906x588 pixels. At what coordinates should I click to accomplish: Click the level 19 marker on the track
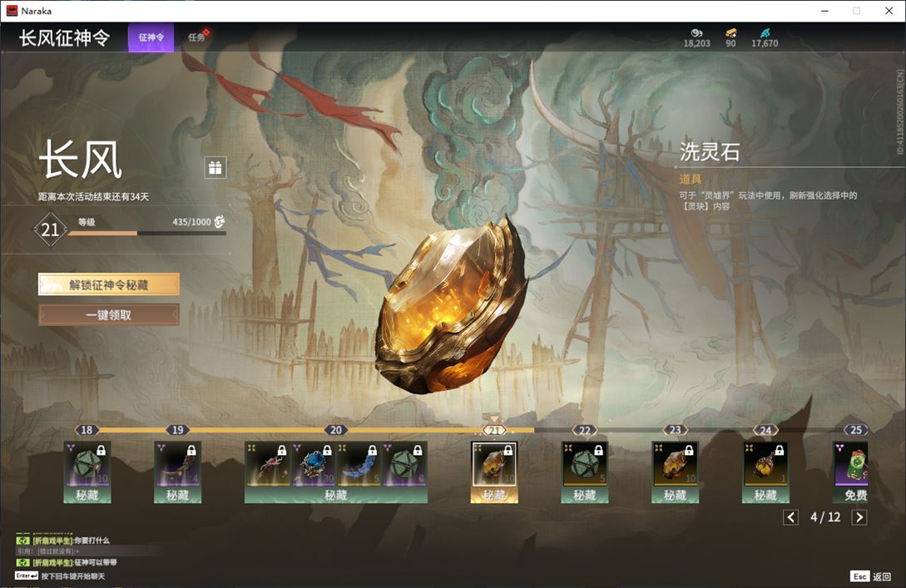pos(177,430)
